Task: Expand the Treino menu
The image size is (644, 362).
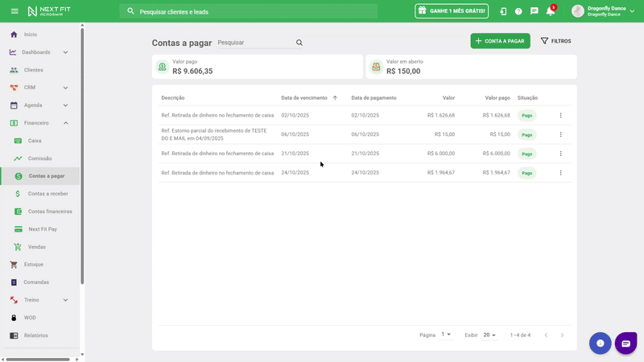Action: click(x=65, y=300)
